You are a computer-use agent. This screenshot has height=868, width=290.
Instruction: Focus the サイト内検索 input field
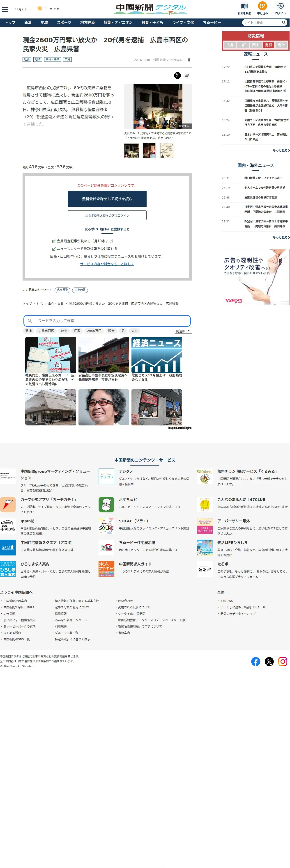[x=262, y=23]
